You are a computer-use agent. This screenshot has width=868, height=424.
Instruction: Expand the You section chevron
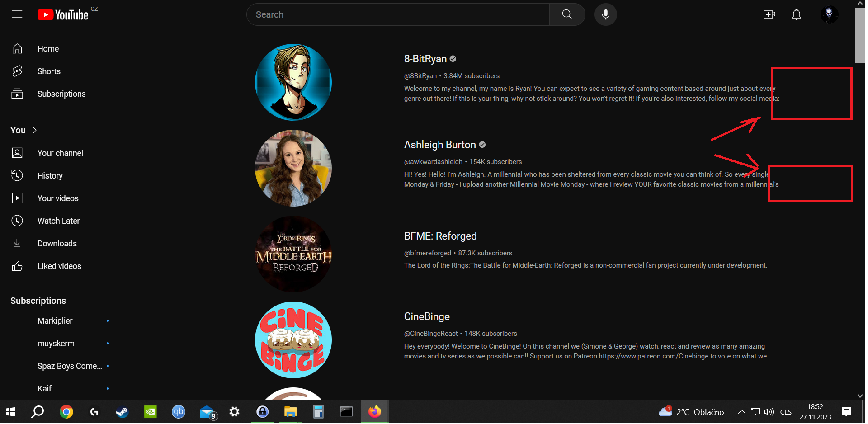point(35,130)
